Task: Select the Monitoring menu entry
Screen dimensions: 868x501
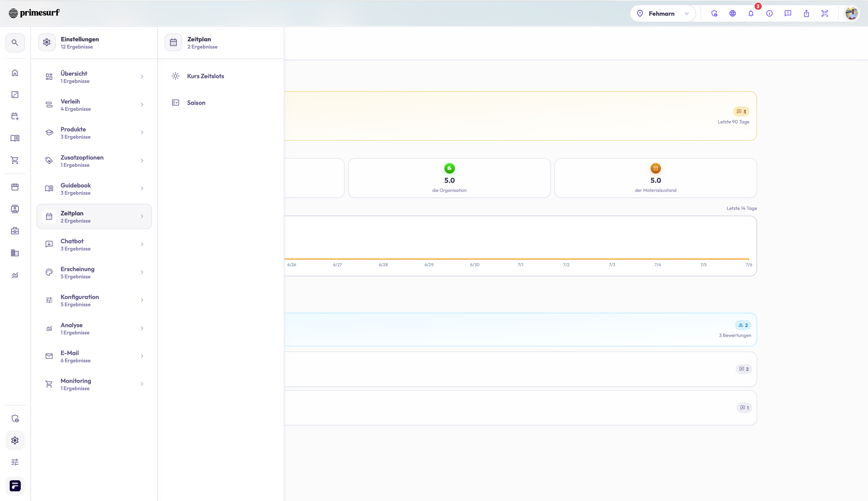Action: pyautogui.click(x=94, y=384)
